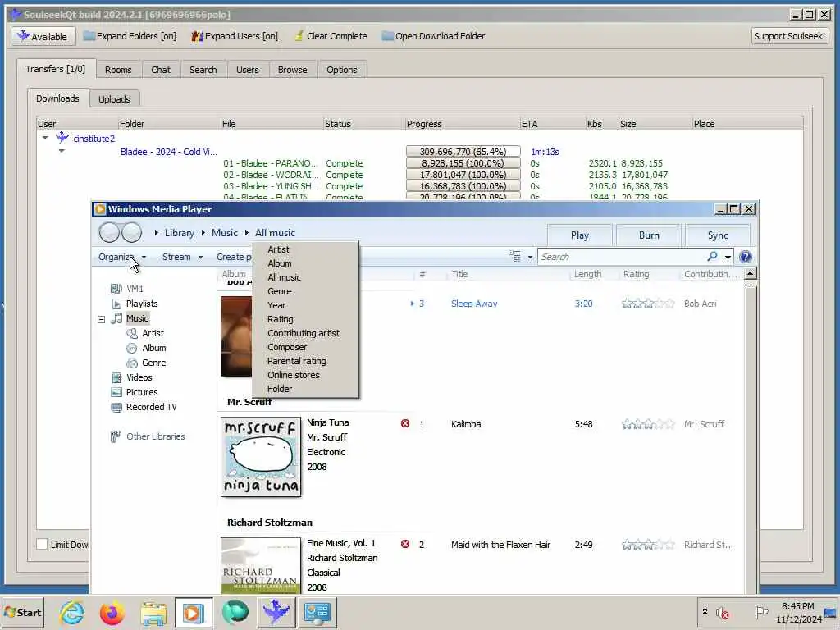Open Recorded TV in the library tree

pos(151,407)
